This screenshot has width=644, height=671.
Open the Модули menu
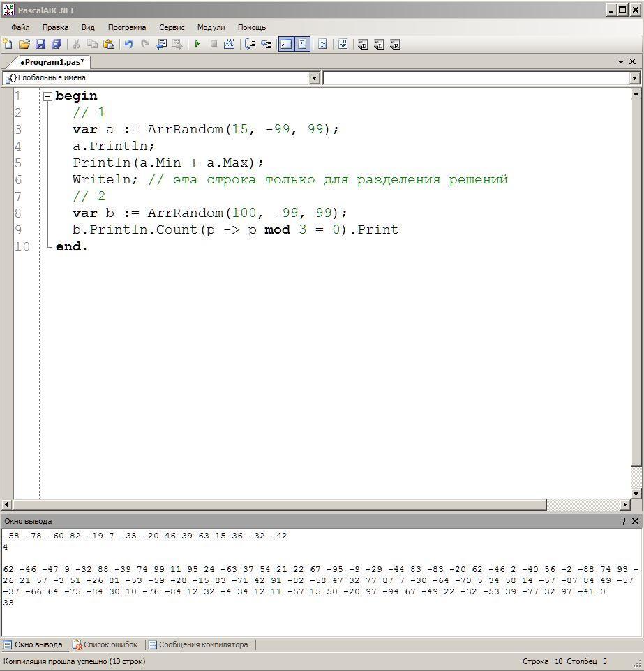[211, 27]
